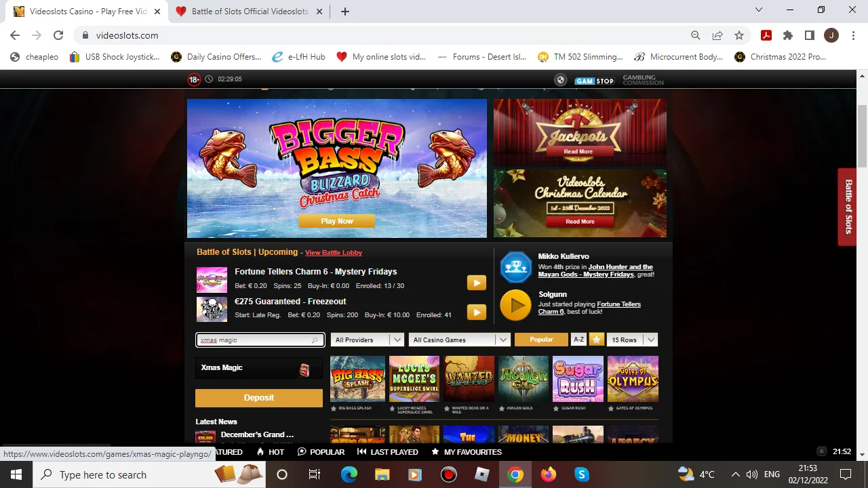The image size is (868, 488).
Task: Click the large yellow play icon beside Solgunn
Action: tap(515, 306)
